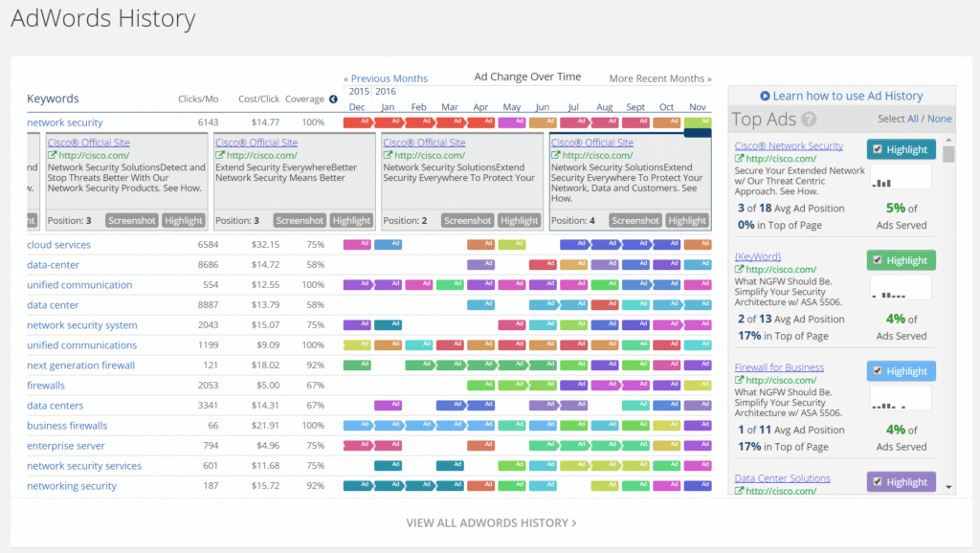
Task: Click Screenshot button in the Position: 4 ad card
Action: (635, 221)
